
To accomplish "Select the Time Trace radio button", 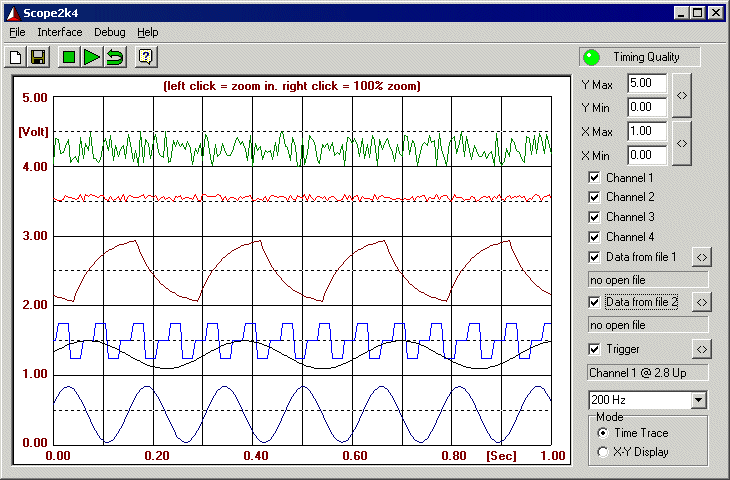I will tap(603, 433).
